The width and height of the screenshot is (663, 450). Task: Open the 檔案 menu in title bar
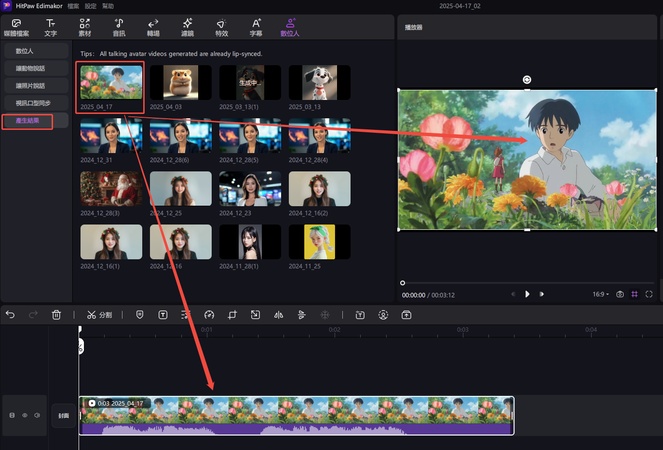[73, 6]
